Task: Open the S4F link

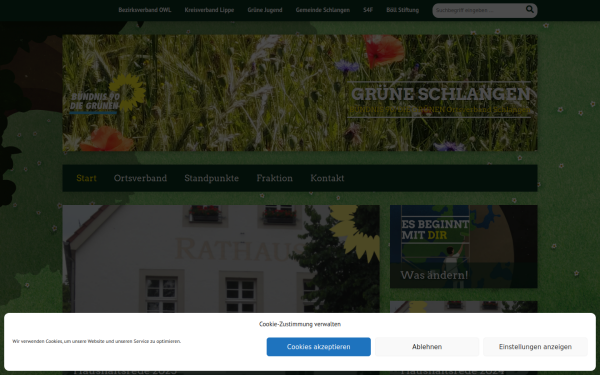Action: 368,10
